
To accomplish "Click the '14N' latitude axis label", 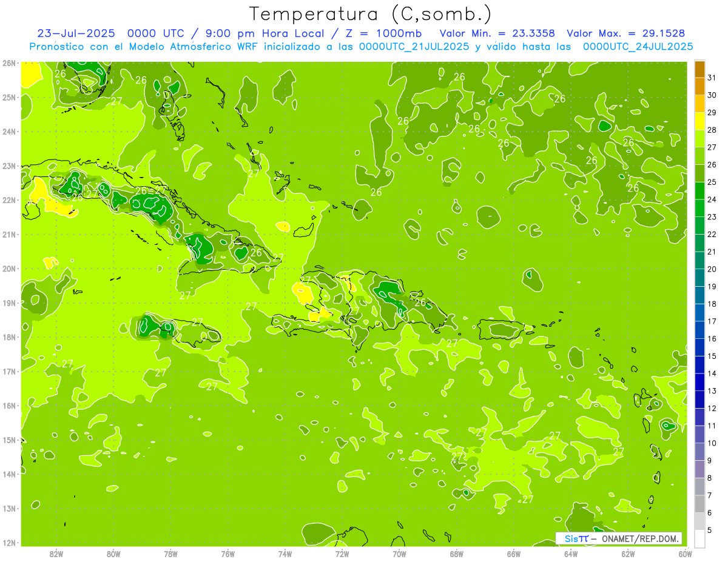I will point(8,474).
